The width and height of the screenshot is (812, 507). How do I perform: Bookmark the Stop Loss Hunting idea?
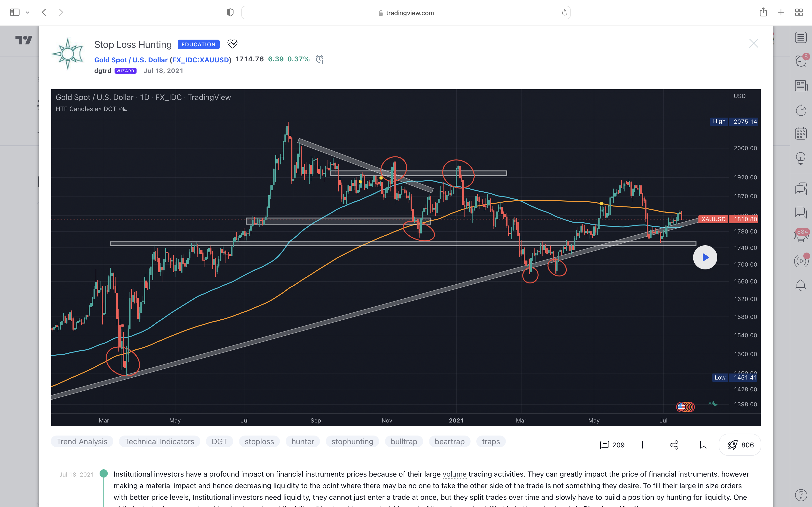pyautogui.click(x=704, y=445)
